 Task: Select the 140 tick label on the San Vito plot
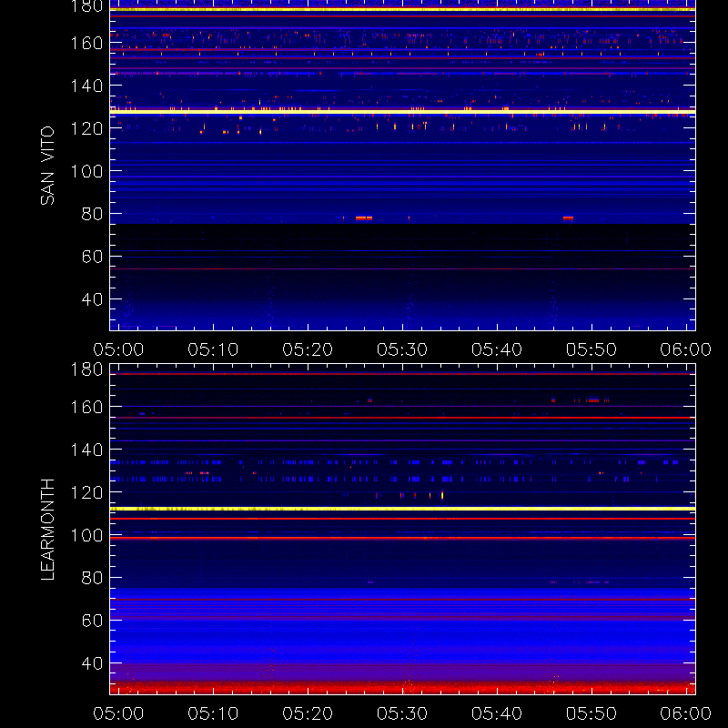(x=86, y=86)
